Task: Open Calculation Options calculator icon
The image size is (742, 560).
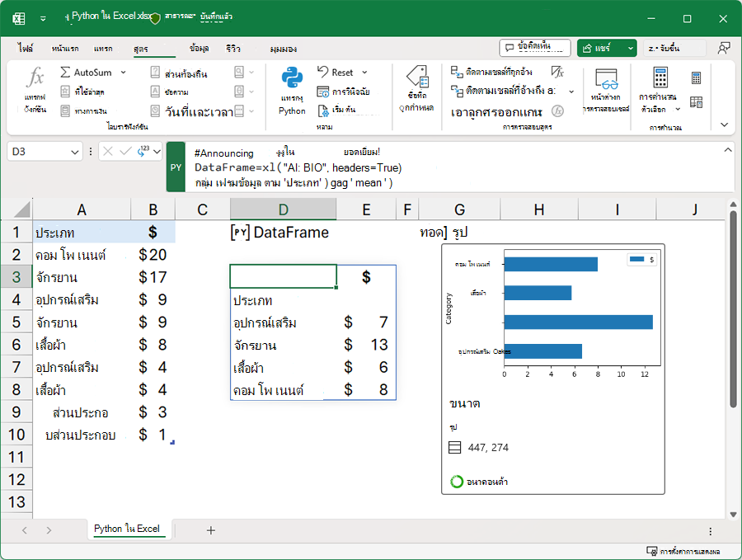Action: (660, 78)
